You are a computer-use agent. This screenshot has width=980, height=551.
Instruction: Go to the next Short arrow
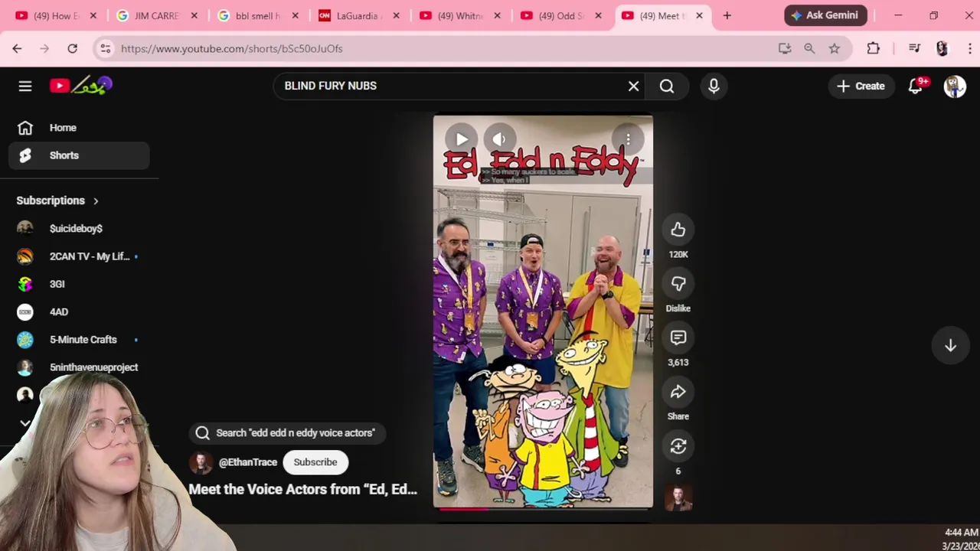click(950, 346)
